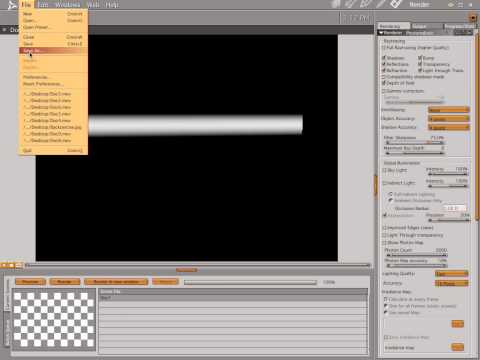The width and height of the screenshot is (480, 360).
Task: Select Preferences in the File menu
Action: [x=53, y=77]
